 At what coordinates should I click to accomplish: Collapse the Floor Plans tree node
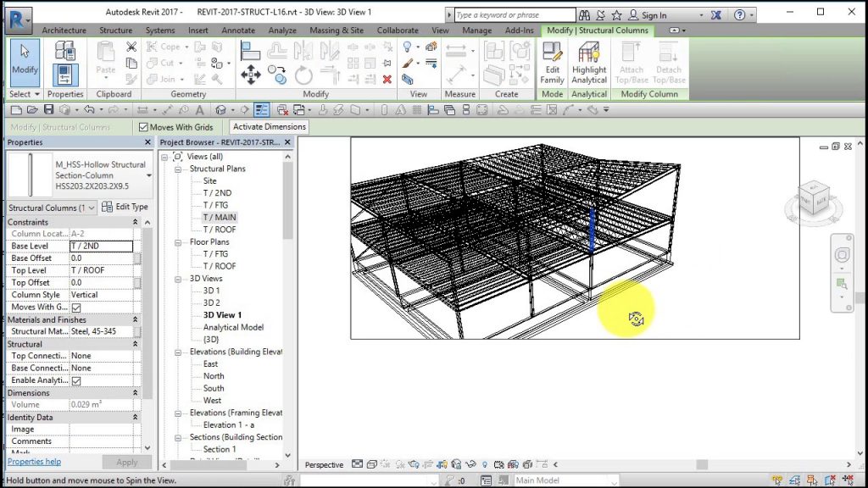click(178, 242)
